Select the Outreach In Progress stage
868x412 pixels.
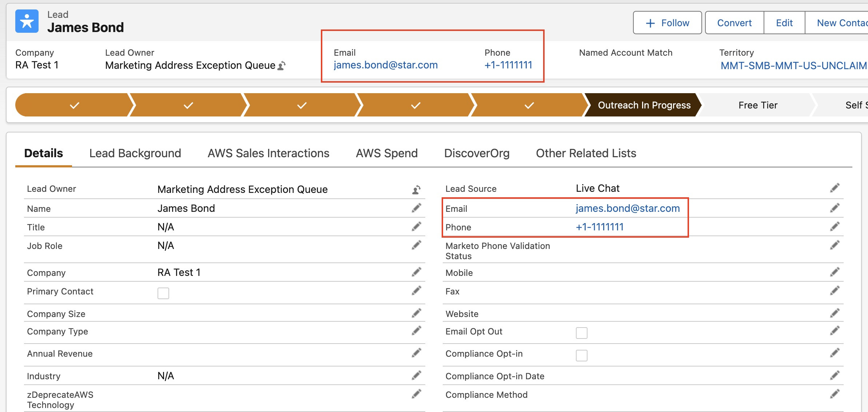click(644, 105)
